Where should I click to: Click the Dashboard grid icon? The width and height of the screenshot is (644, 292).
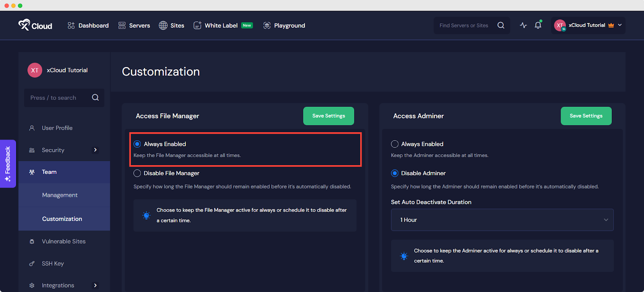click(71, 25)
